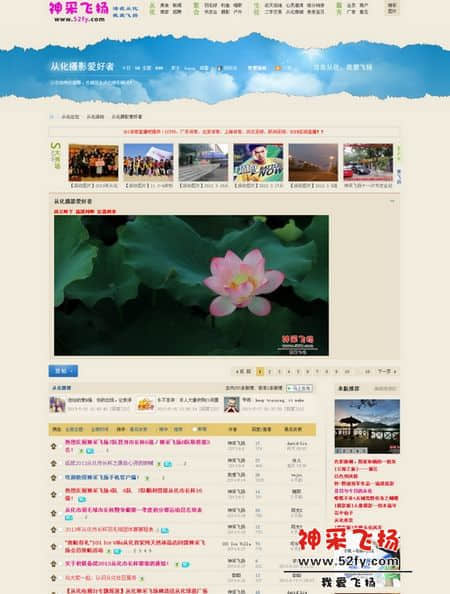Image resolution: width=450 pixels, height=594 pixels.
Task: Go to page 5 in pagination
Action: coord(298,372)
